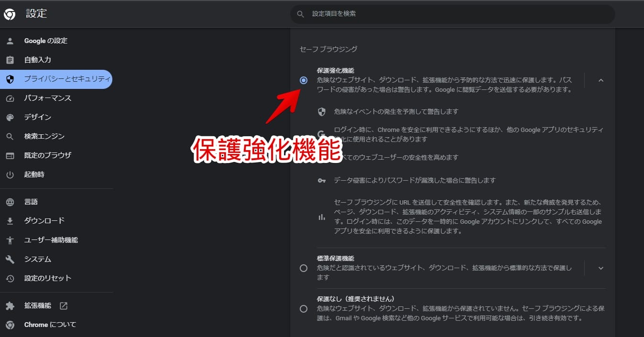Click the search magnifier icon in settings bar

pyautogui.click(x=301, y=14)
